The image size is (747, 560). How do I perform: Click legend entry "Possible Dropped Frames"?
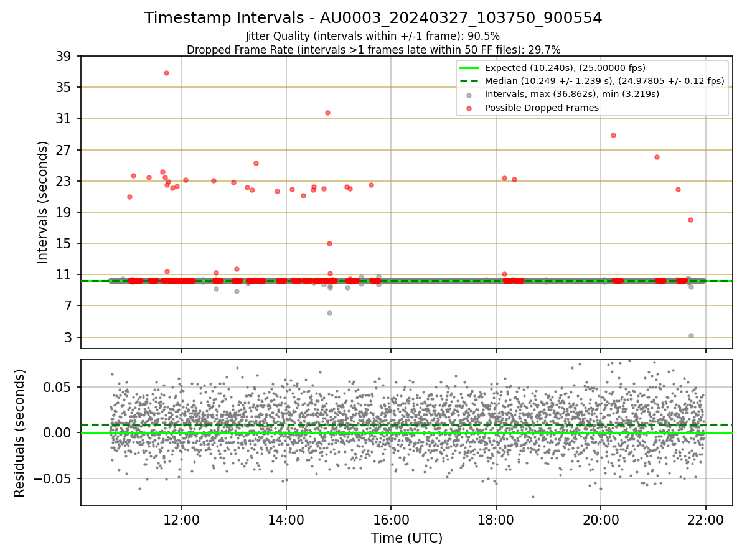coord(542,108)
